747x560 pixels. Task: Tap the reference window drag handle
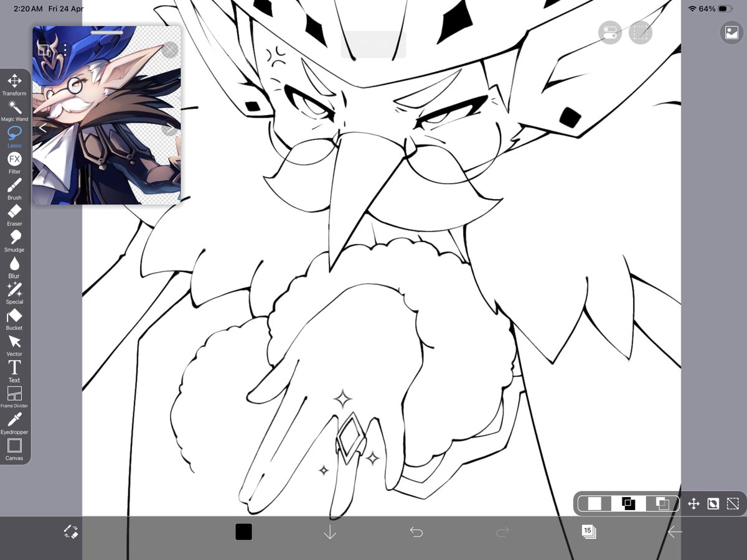point(107,32)
